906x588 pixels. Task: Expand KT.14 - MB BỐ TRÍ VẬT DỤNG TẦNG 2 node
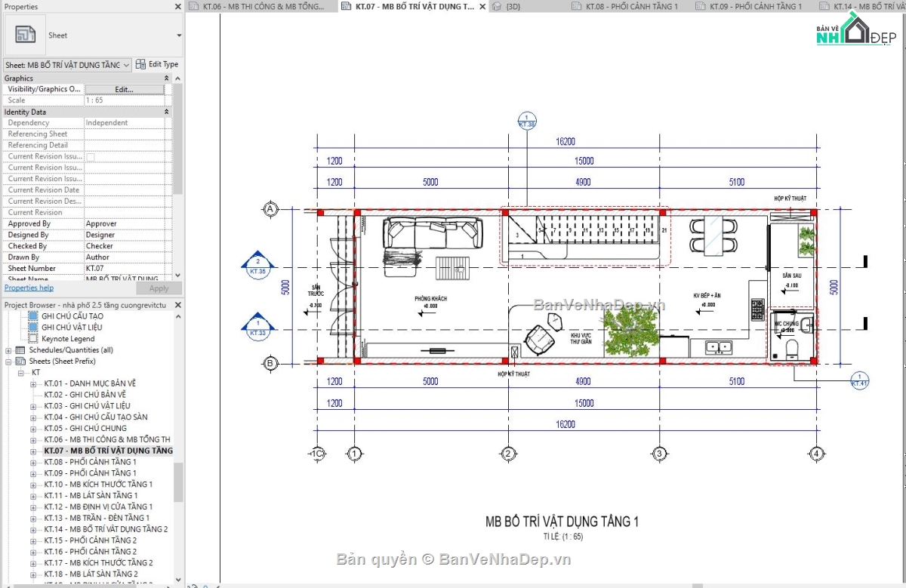point(33,529)
